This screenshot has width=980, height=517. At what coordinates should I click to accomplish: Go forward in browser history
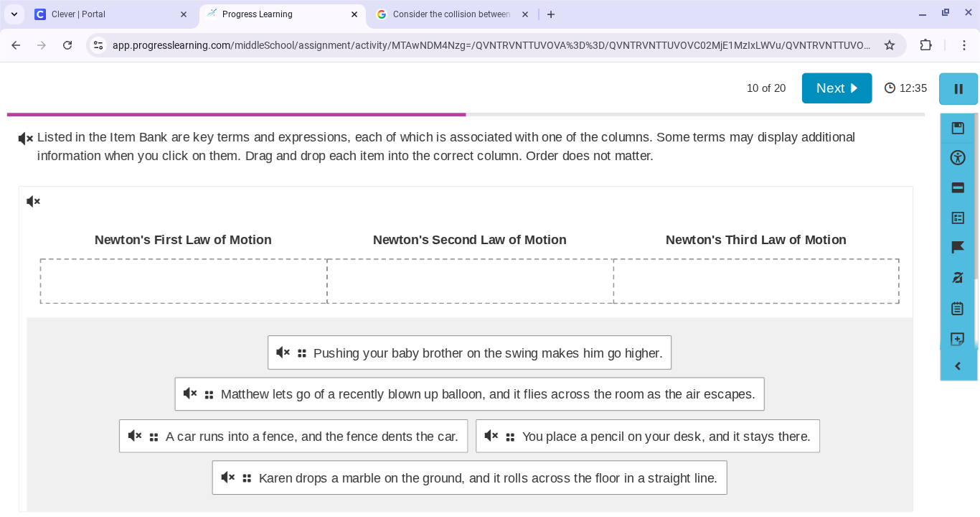click(x=42, y=45)
